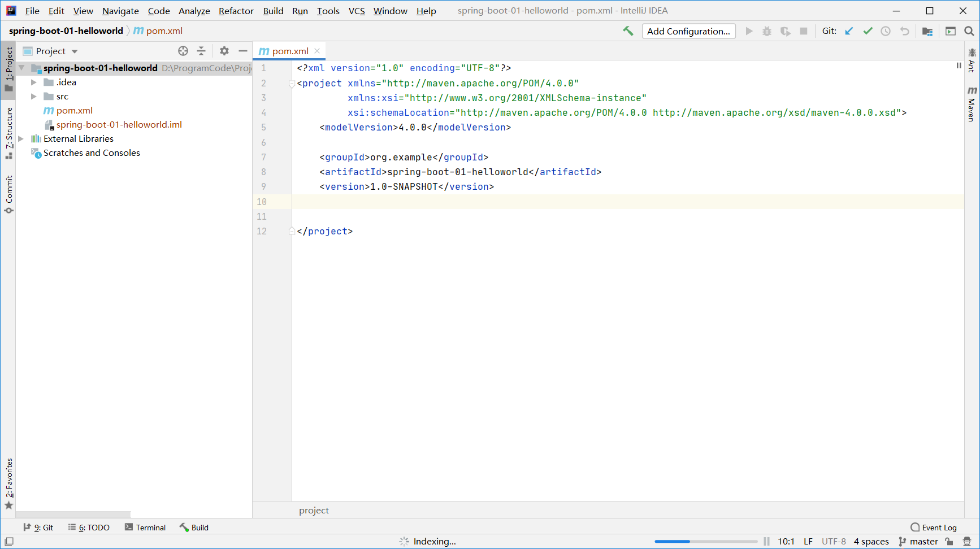Click Search Everywhere magnifier icon
Screen dimensions: 980x549
969,31
